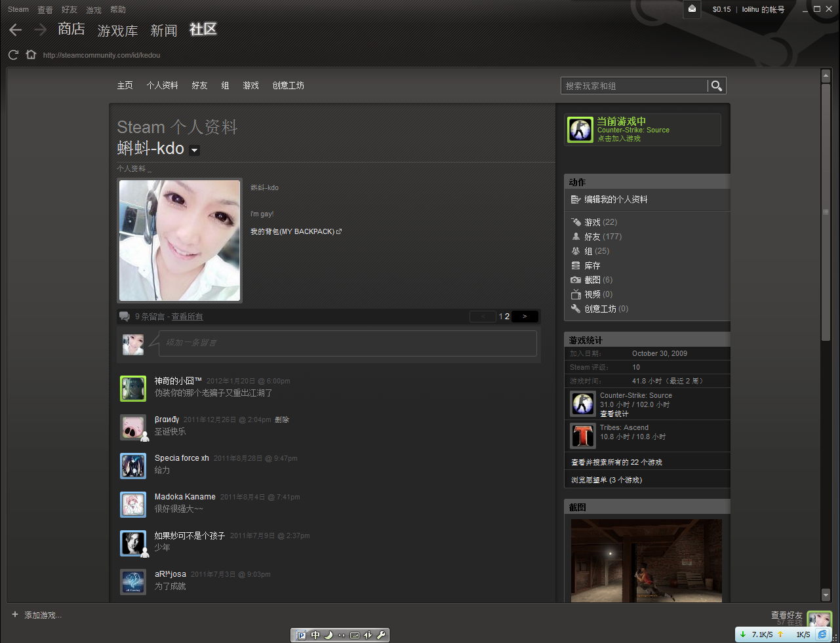This screenshot has width=840, height=643.
Task: Click 查看所有 to view all comments
Action: (x=188, y=317)
